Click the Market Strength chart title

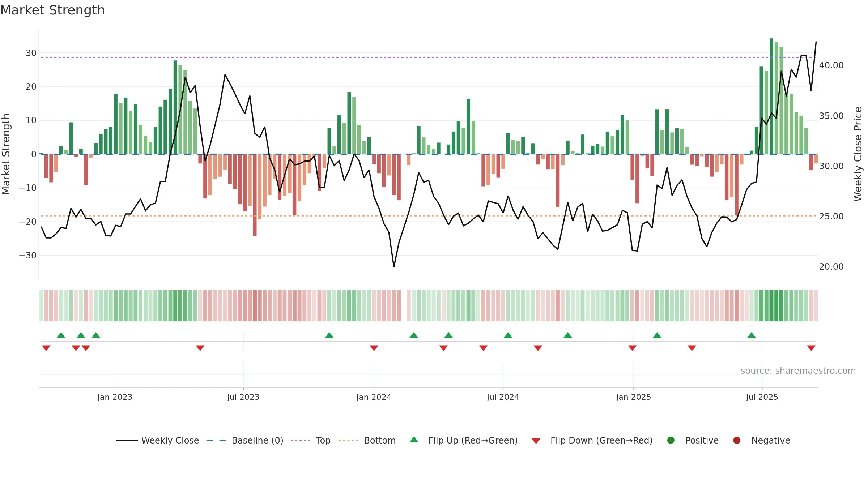(52, 10)
